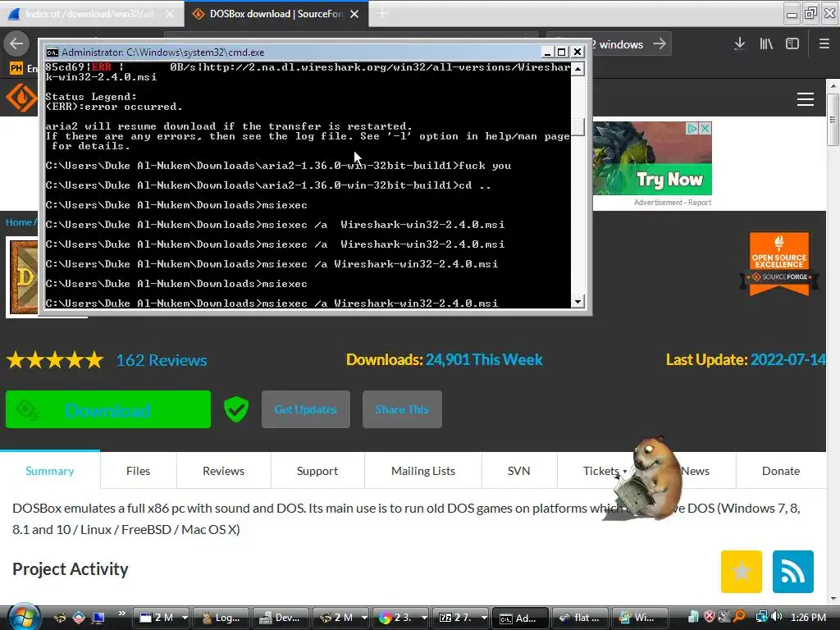840x630 pixels.
Task: Open the Wi... taskbar button
Action: 640,618
